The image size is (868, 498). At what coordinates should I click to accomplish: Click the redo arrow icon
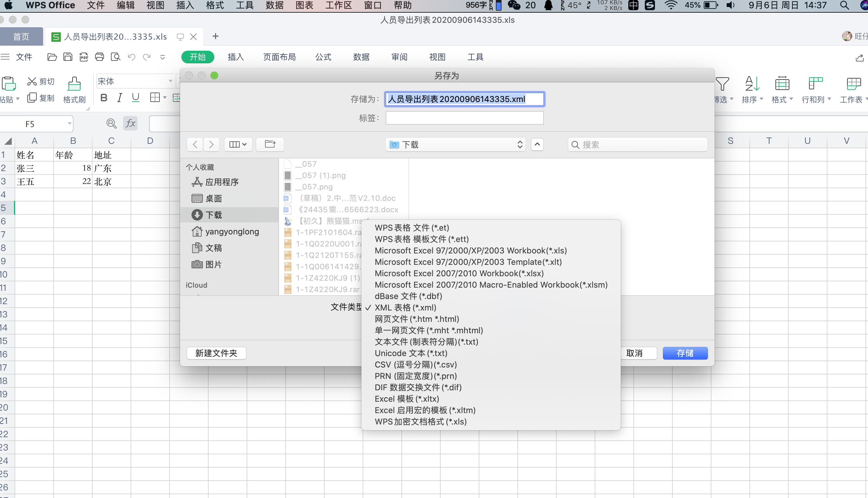click(x=147, y=57)
